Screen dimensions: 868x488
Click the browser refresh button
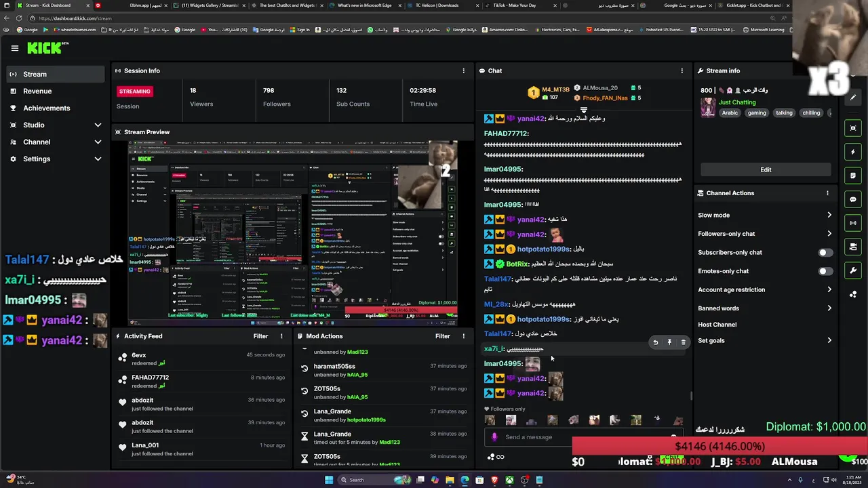click(x=19, y=18)
